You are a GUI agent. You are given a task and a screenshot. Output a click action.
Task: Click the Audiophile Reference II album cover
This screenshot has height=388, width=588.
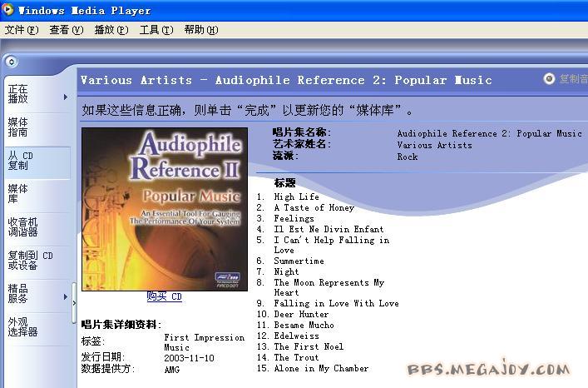pyautogui.click(x=165, y=209)
